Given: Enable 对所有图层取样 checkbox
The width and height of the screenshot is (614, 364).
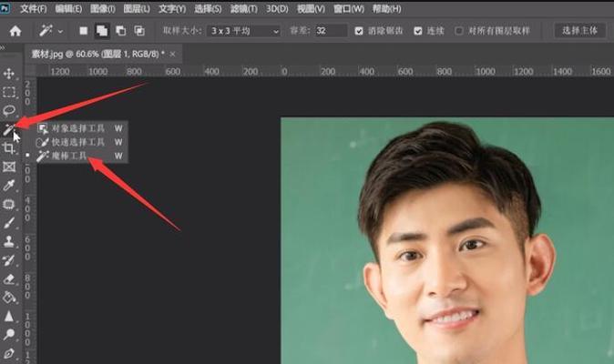Looking at the screenshot, I should [459, 31].
